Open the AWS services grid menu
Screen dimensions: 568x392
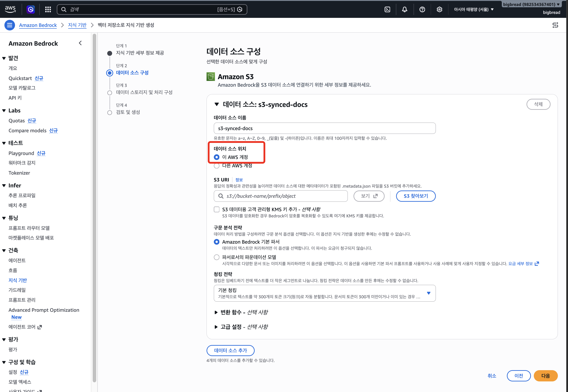[48, 9]
